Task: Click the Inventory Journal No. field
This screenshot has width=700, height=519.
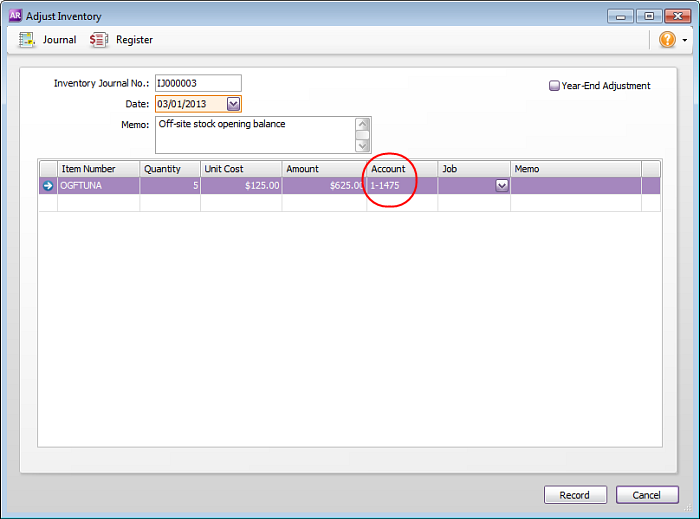Action: 198,84
